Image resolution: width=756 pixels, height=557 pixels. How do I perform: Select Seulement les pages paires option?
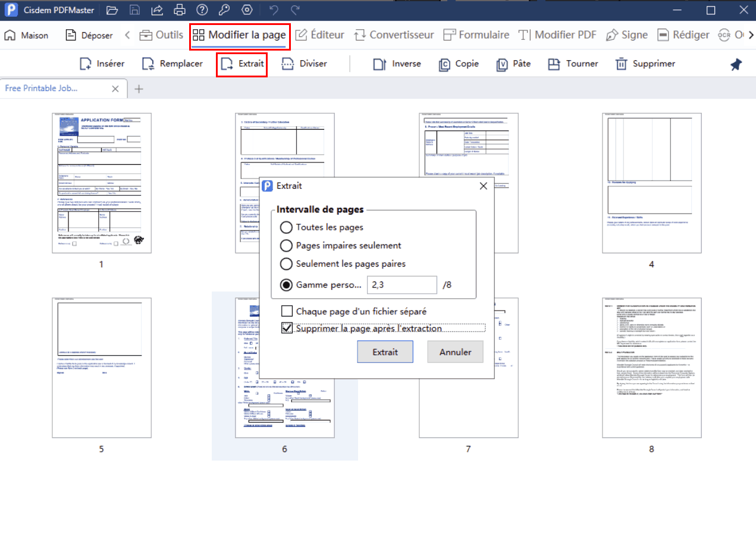(x=343, y=264)
